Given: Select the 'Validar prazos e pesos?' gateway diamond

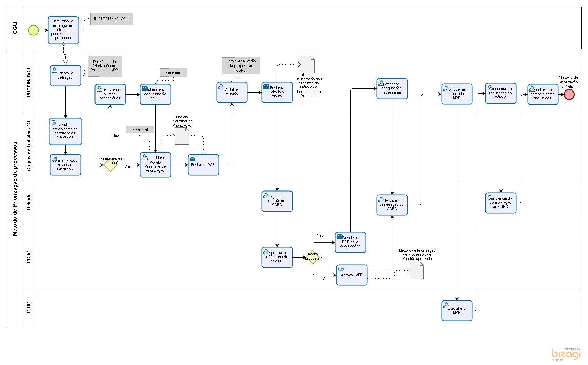Looking at the screenshot, I should pyautogui.click(x=110, y=165).
